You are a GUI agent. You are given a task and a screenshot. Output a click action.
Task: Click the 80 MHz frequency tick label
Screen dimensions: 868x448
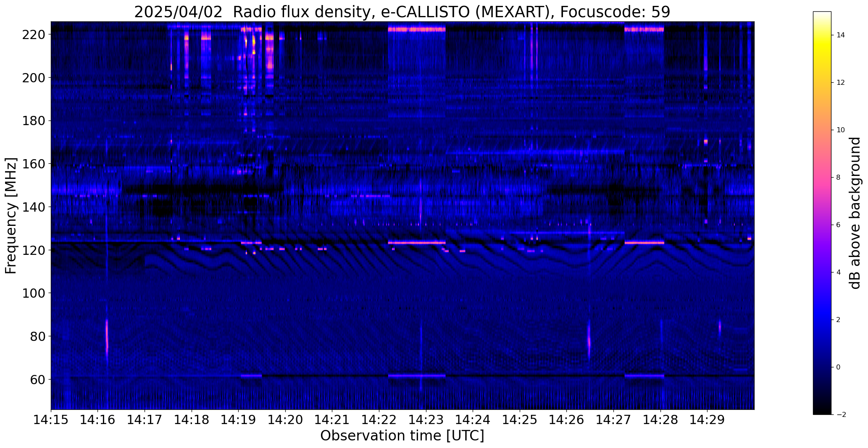(37, 336)
